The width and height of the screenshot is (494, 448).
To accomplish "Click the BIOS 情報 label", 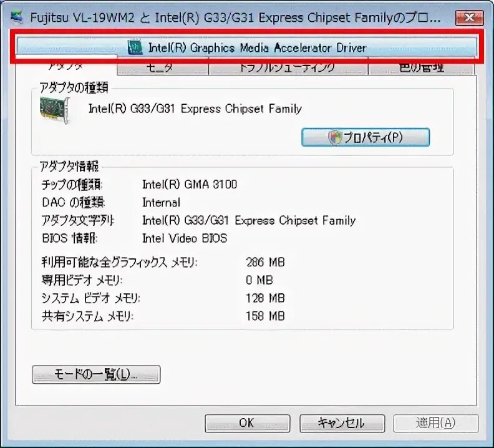I will click(x=69, y=238).
